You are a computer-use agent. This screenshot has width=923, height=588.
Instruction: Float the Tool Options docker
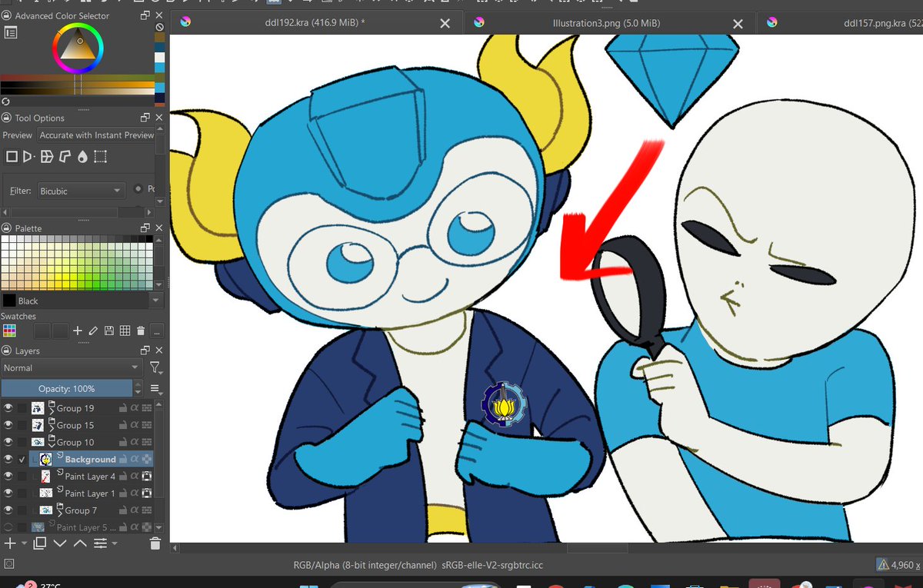point(145,118)
